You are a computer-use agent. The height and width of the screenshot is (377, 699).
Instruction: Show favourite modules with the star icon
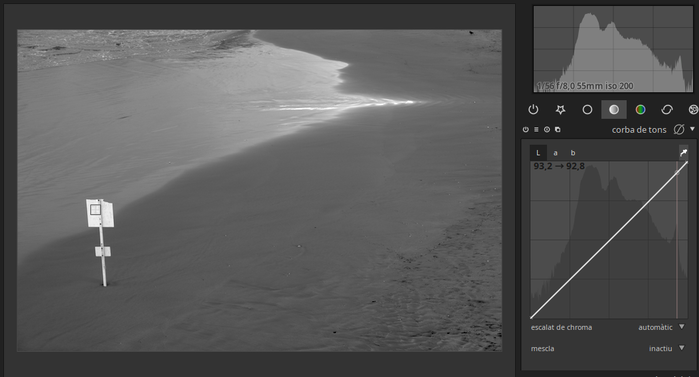[560, 110]
